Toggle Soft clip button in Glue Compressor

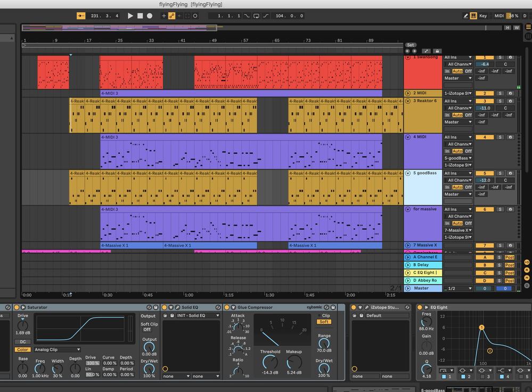coord(324,322)
